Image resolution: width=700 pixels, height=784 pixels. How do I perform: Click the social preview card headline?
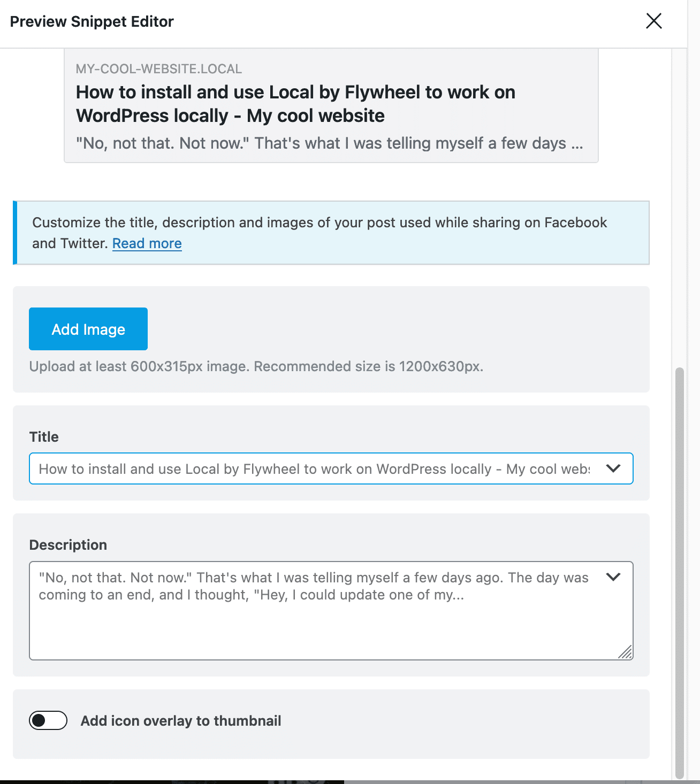click(x=295, y=104)
